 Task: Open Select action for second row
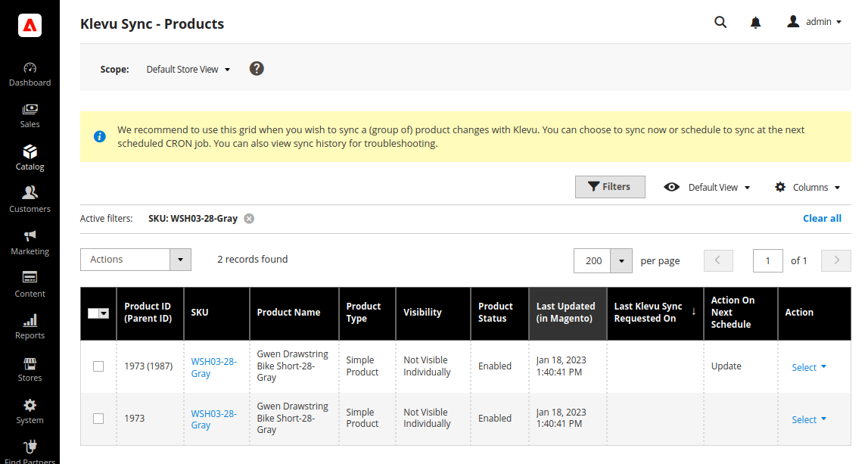[x=809, y=419]
